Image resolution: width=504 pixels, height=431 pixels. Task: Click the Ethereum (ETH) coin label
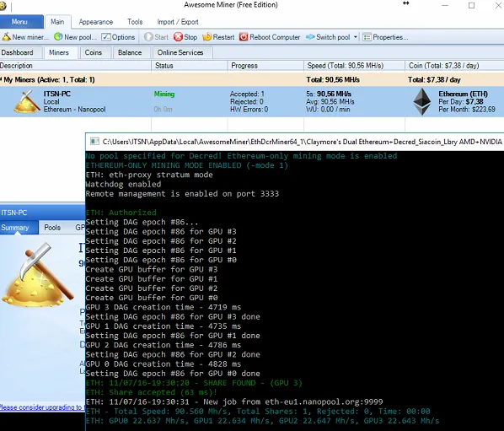[x=463, y=94]
